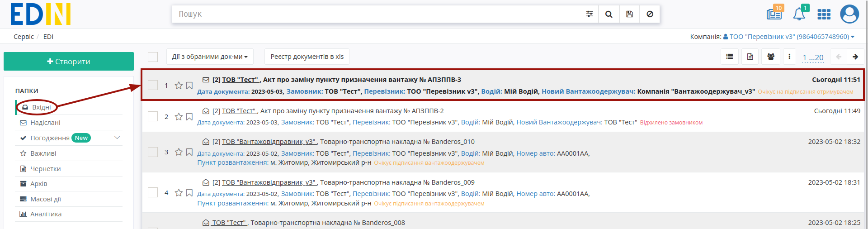Viewport: 868px width, 229px height.
Task: Open sender link ТОВ "Тест" for Banderos_008
Action: coord(229,223)
